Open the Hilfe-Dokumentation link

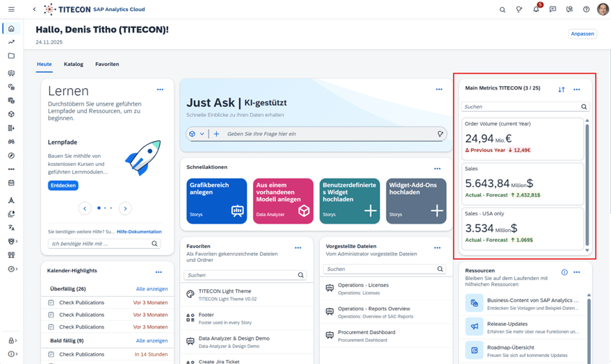(139, 232)
